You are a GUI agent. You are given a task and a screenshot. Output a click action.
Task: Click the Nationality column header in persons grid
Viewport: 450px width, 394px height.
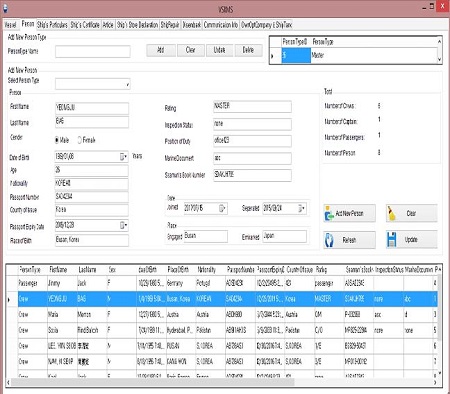click(x=210, y=270)
